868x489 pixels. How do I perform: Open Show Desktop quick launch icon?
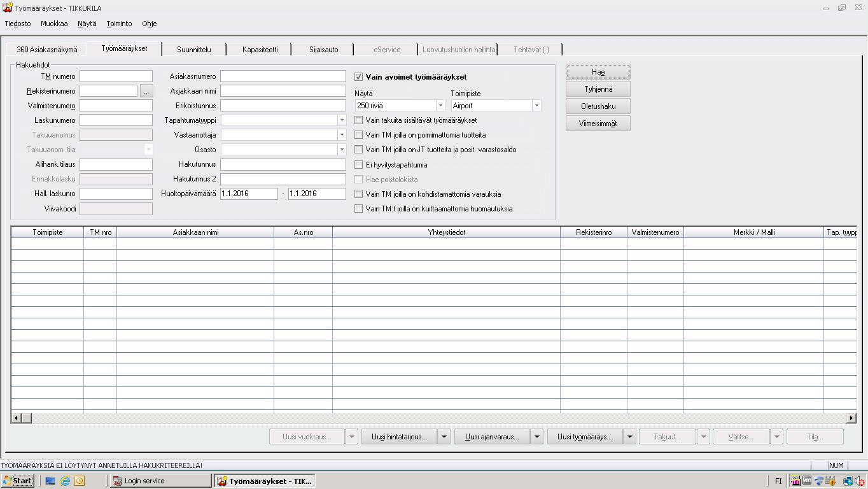click(50, 481)
